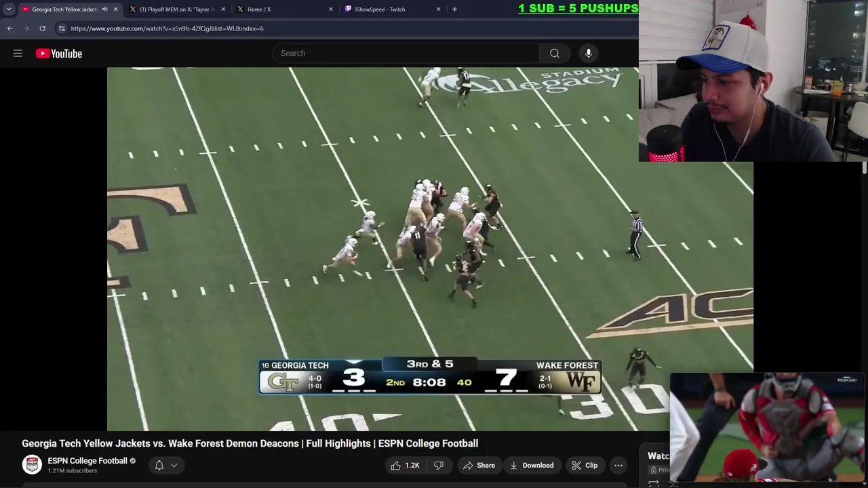Close the Georgia Tech Yellow Jackets tab

pyautogui.click(x=116, y=9)
